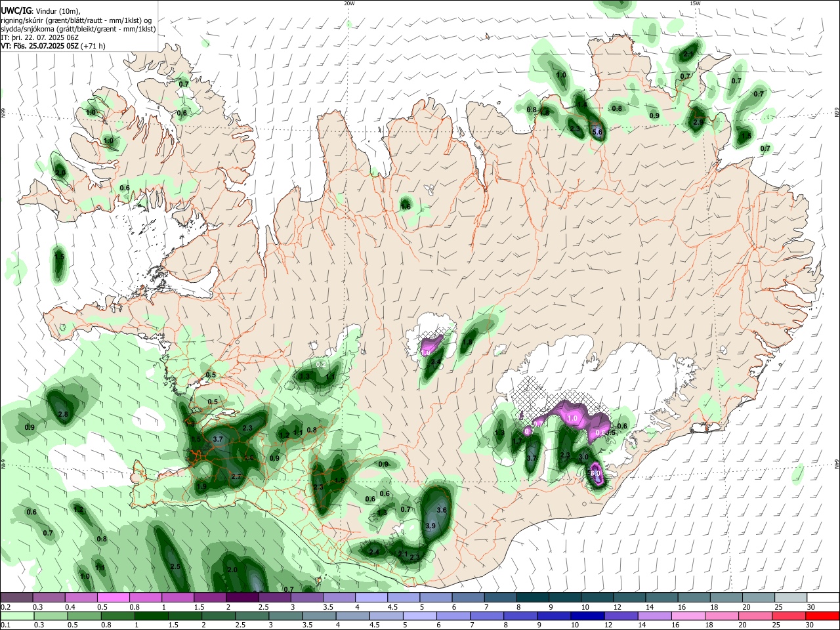This screenshot has height=630, width=840.
Task: Click the 'slydda/snjókoma' legend description line
Action: [78, 29]
